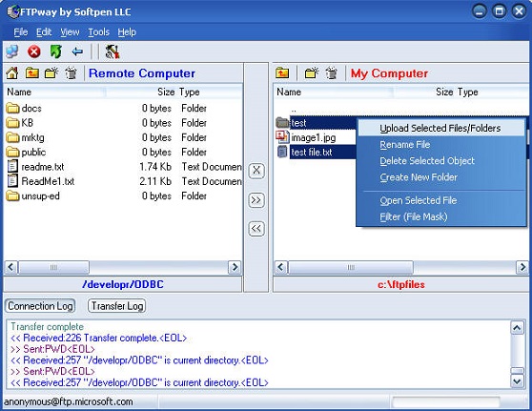Click My Computer panel scroll left arrow
Image resolution: width=532 pixels, height=411 pixels.
point(280,267)
